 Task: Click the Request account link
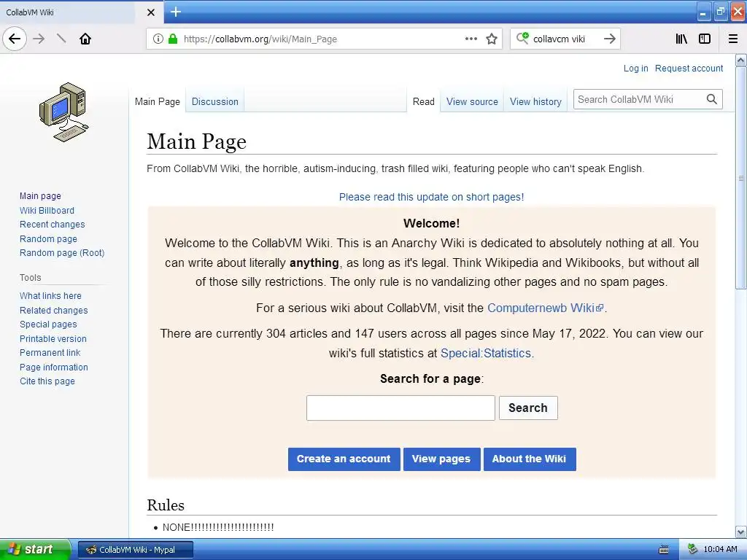689,68
